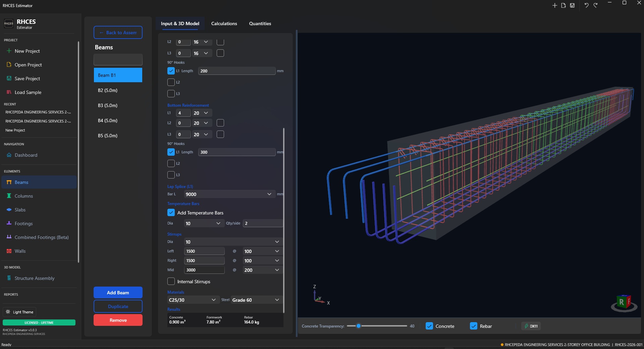Screen dimensions: 644x349
Task: Click the bottom L1 bar quantity field
Action: pos(183,113)
